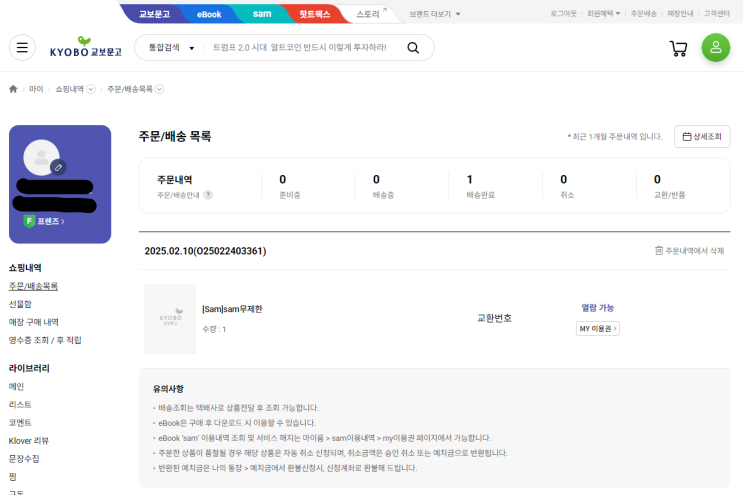743x495 pixels.
Task: Click 준비중 count 0
Action: (282, 180)
